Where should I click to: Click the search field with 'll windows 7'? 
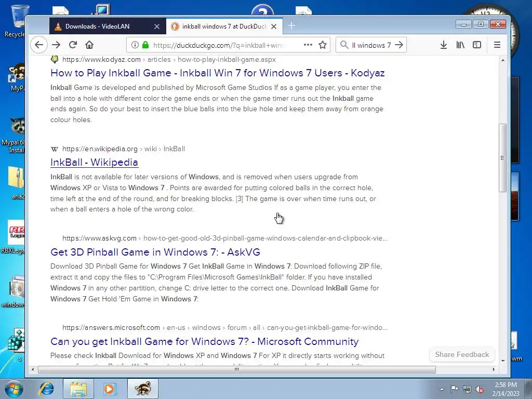371,45
